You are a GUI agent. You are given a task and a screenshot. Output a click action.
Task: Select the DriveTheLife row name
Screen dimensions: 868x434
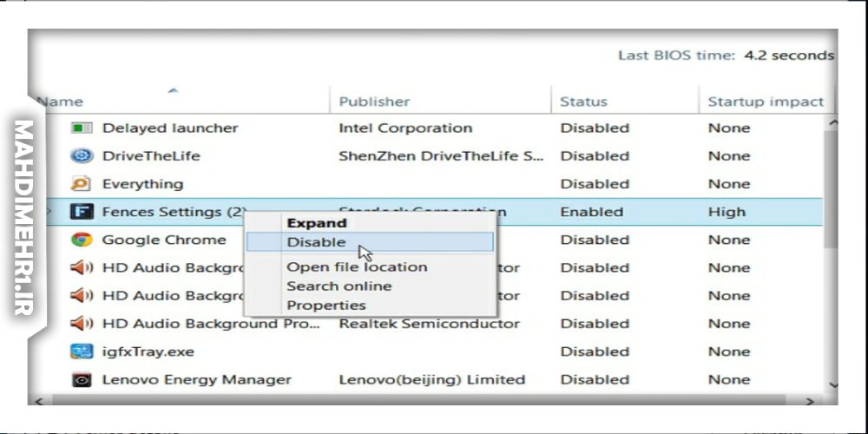(151, 156)
